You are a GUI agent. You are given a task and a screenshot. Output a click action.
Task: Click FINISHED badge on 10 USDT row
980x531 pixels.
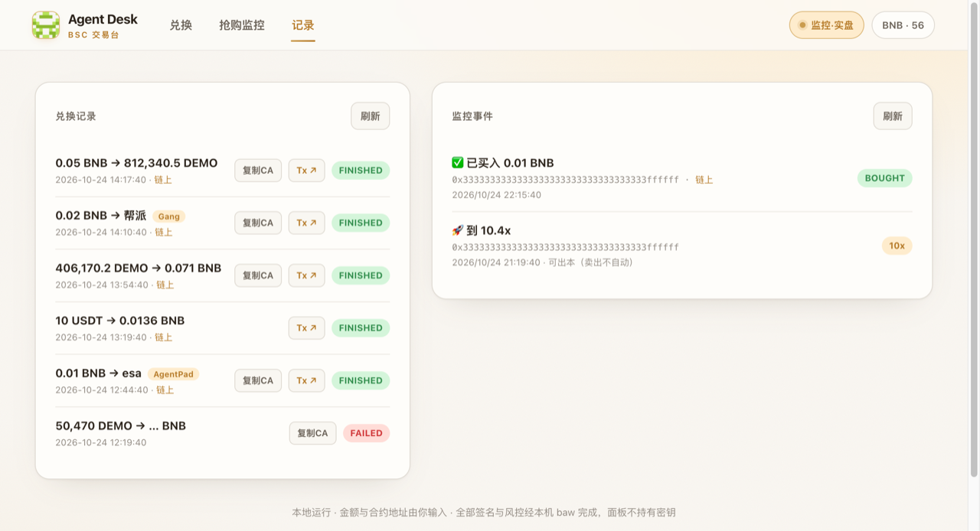[x=361, y=328]
